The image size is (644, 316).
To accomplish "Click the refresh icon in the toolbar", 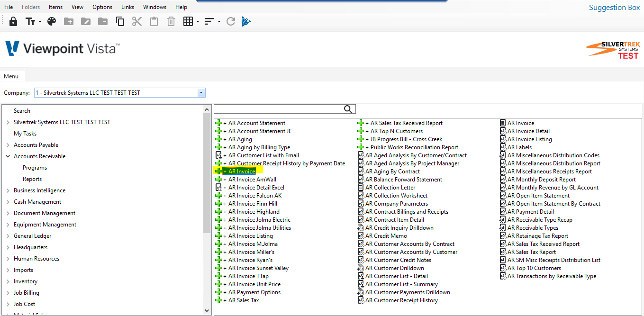I will click(231, 21).
